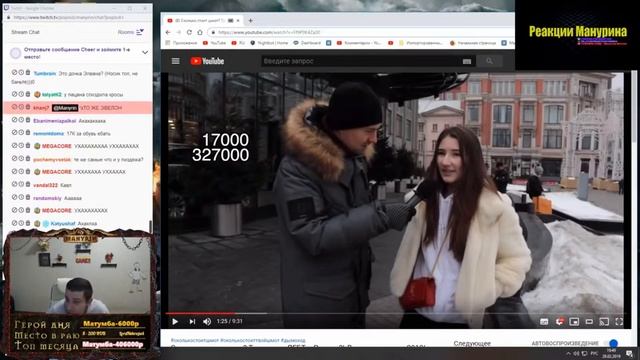The width and height of the screenshot is (640, 360).
Task: Click the Stream Chat header label
Action: 25,32
